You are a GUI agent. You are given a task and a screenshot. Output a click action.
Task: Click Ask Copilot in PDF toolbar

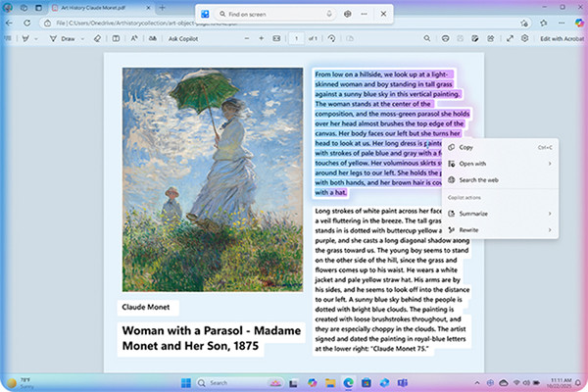(183, 38)
